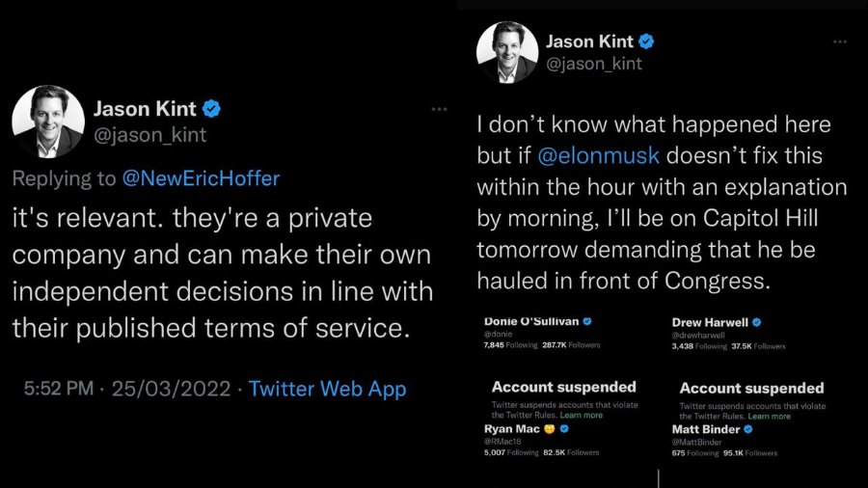Image resolution: width=868 pixels, height=488 pixels.
Task: Open the left tweet's three-dot more menu
Action: coord(439,109)
